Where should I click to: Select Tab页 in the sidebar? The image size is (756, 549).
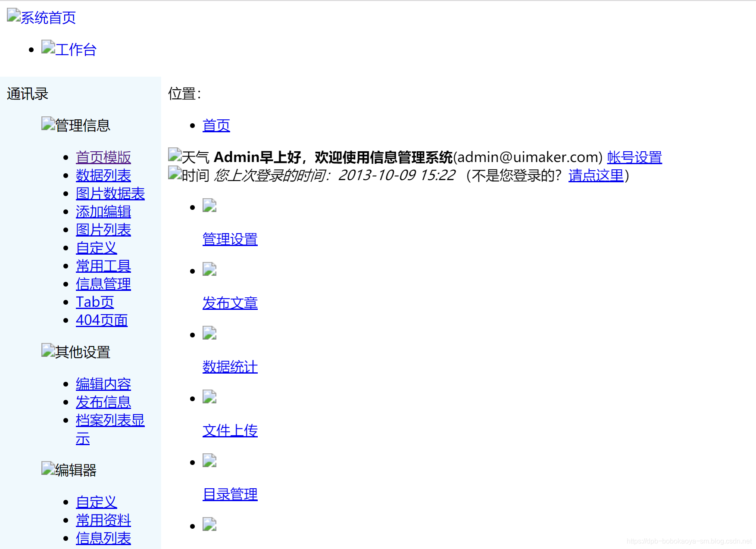pos(94,302)
